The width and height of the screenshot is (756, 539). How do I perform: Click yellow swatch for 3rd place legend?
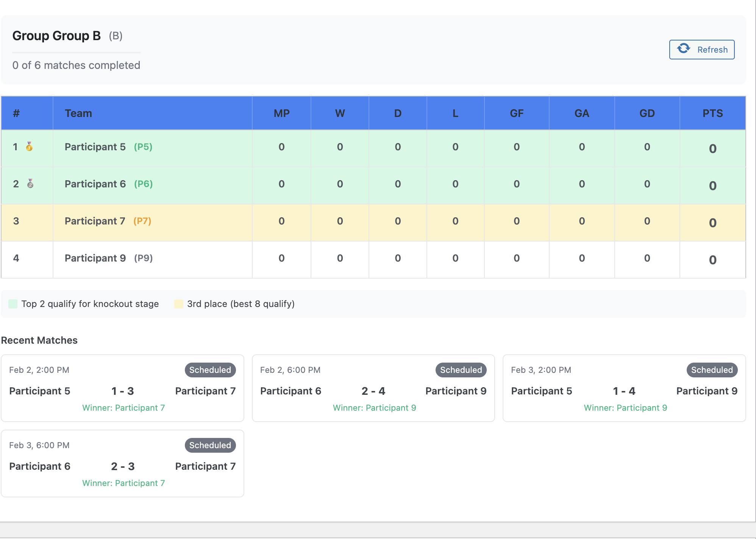(178, 304)
